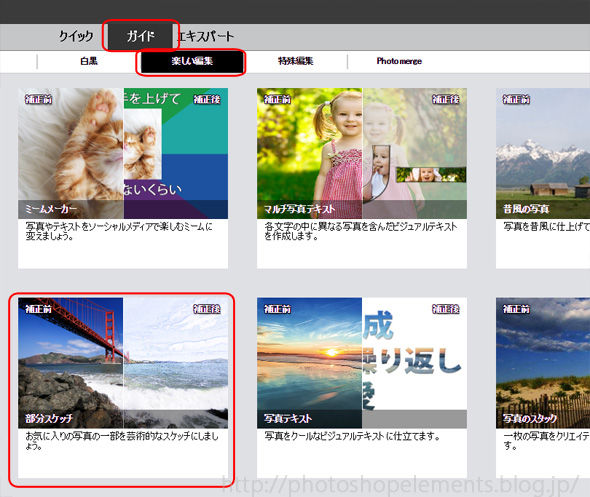Select the 楽しい編集 category tab
The height and width of the screenshot is (497, 590).
(192, 61)
